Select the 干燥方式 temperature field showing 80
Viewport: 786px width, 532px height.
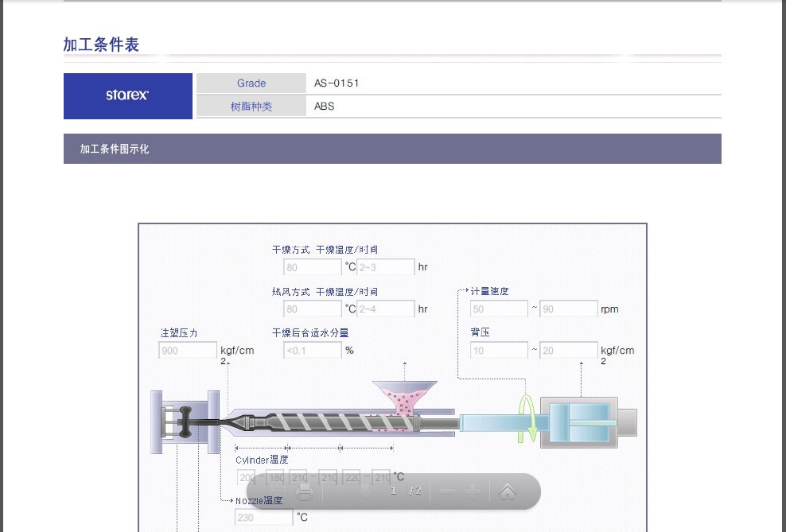point(312,267)
